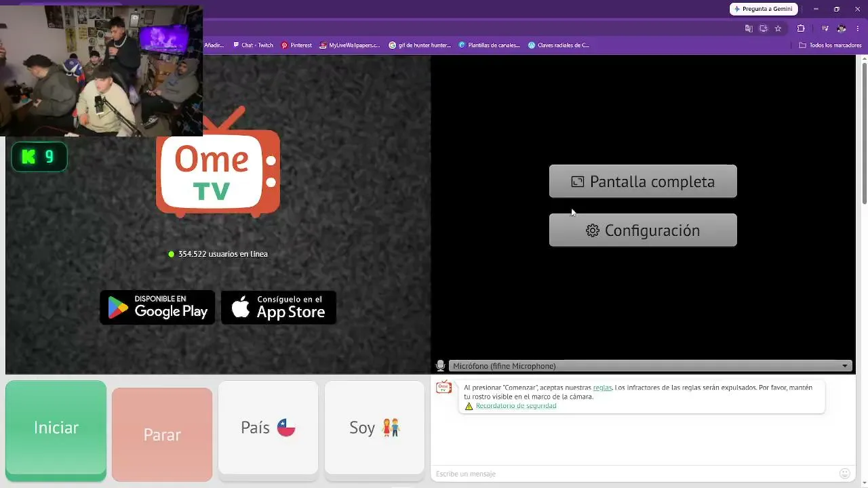Click the App Store download badge
Viewport: 868px width, 488px height.
tap(279, 308)
